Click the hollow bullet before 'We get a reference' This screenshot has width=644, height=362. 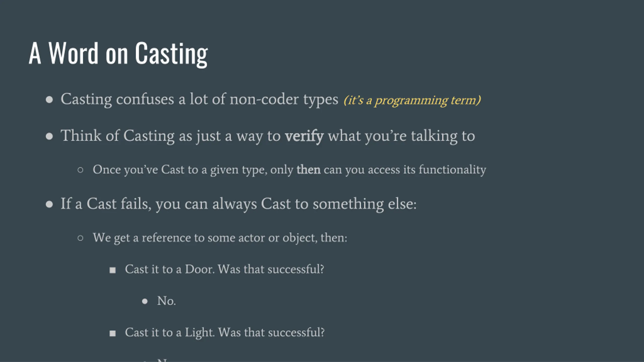coord(80,238)
